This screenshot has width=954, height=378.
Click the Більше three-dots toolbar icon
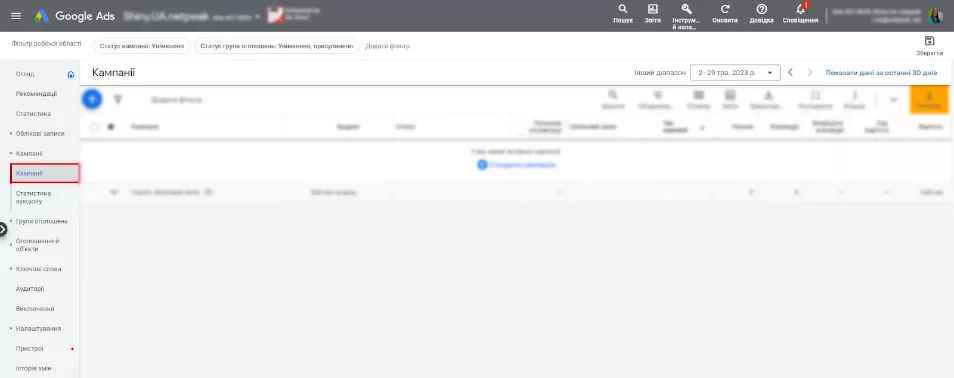(x=854, y=99)
